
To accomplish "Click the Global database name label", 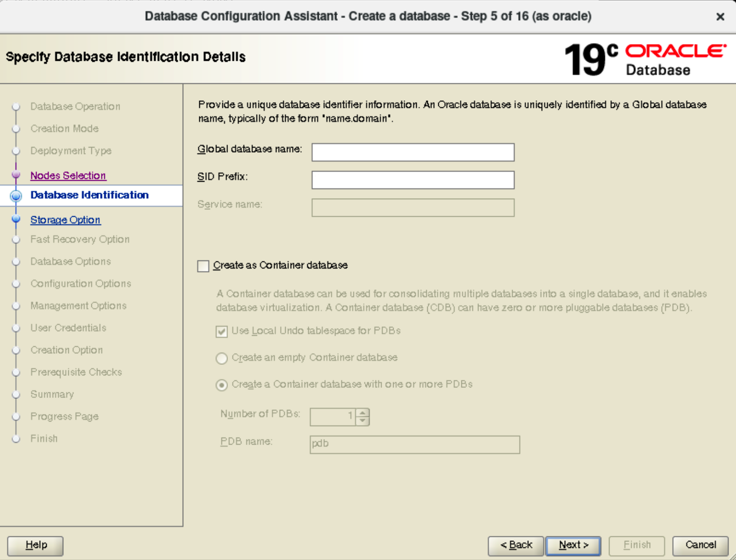I will [x=250, y=149].
